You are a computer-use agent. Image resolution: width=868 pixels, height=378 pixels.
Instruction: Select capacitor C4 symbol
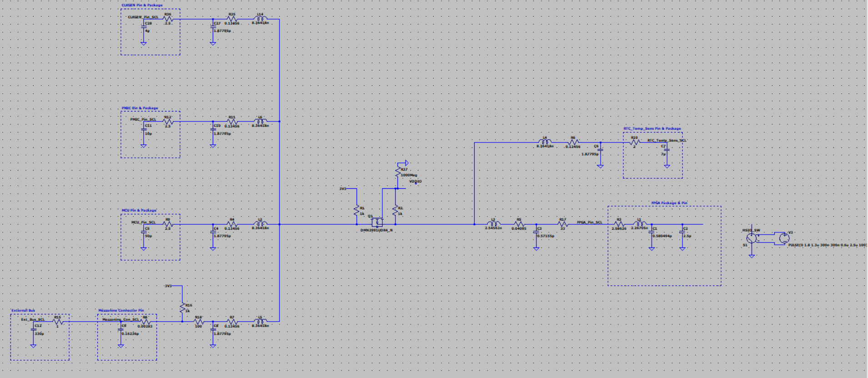pos(213,232)
